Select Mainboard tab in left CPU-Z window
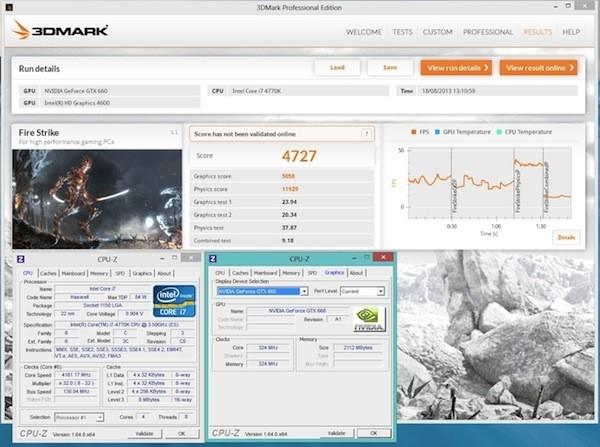 point(73,273)
